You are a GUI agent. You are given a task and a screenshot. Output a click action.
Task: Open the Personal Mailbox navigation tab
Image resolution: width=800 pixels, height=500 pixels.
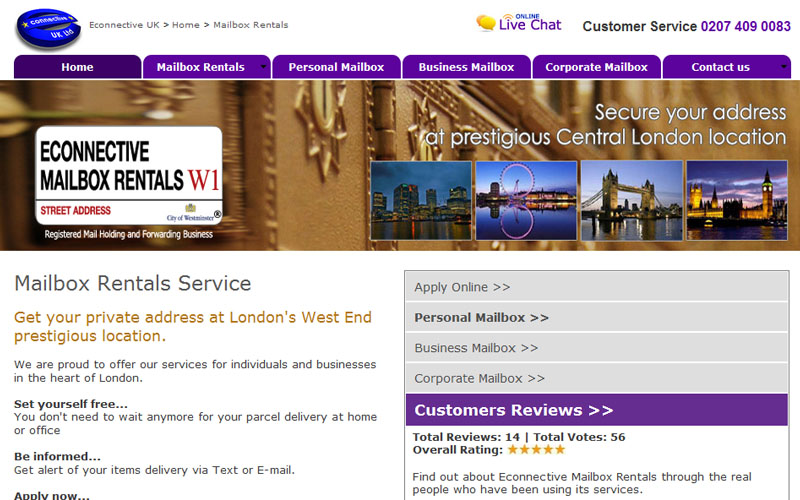point(336,67)
